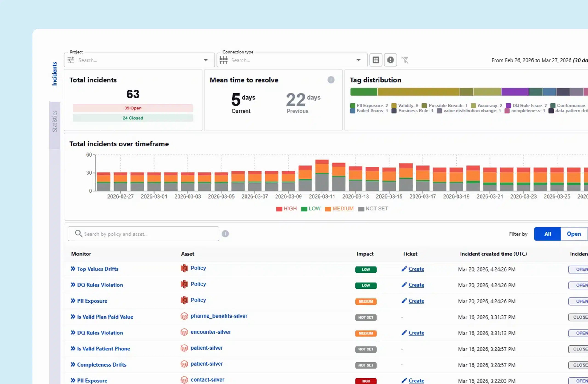Click the info icon on Mean time to resolve
Viewport: 588px width, 384px height.
331,80
